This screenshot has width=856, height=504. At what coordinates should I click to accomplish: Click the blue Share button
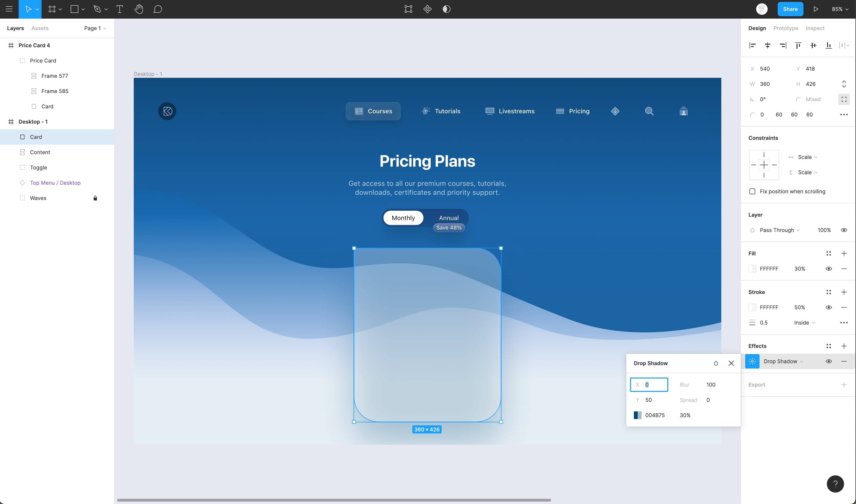pyautogui.click(x=790, y=9)
